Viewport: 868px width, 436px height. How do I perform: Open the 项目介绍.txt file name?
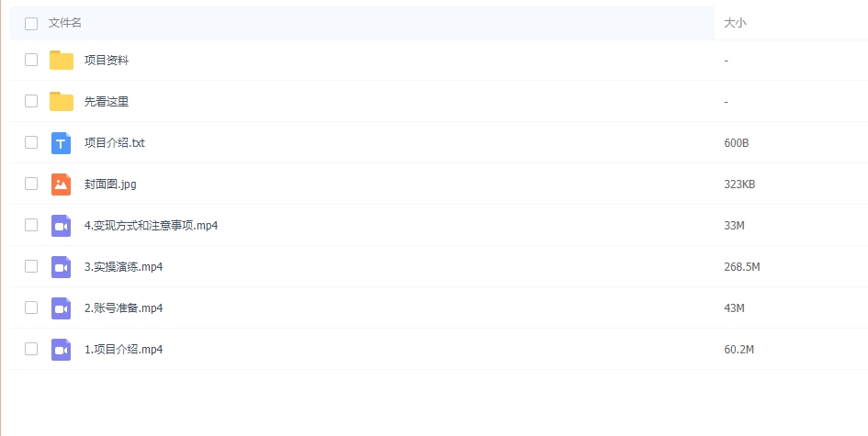[115, 143]
